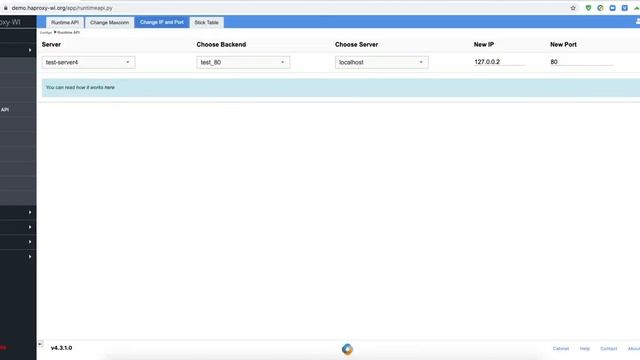This screenshot has height=360, width=640.
Task: Click the round gray-yellow extension icon
Action: pyautogui.click(x=600, y=8)
